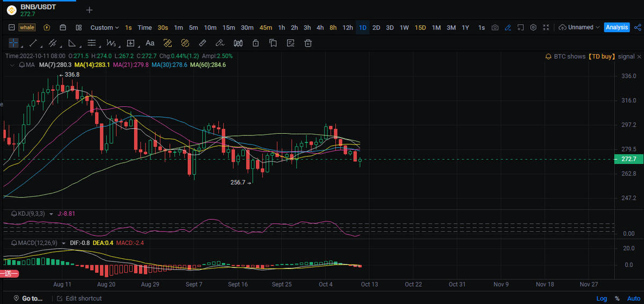Expand horizontal lines tool sub-menu arrow
The height and width of the screenshot is (304, 644).
(99, 46)
